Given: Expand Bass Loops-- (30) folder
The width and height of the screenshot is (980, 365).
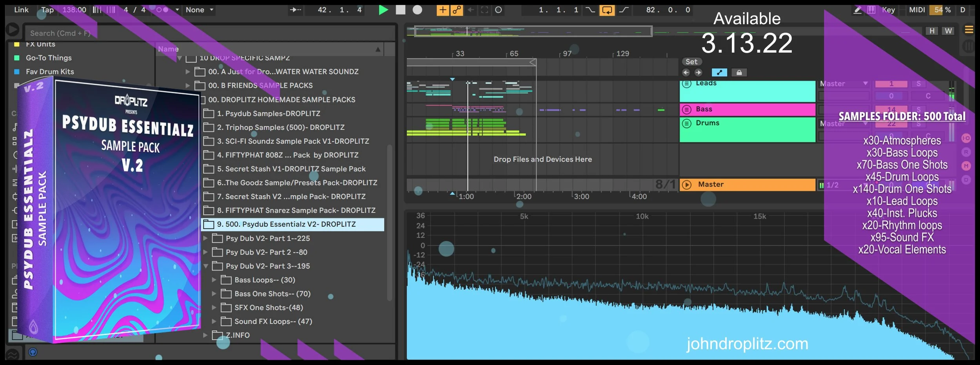Looking at the screenshot, I should (214, 280).
